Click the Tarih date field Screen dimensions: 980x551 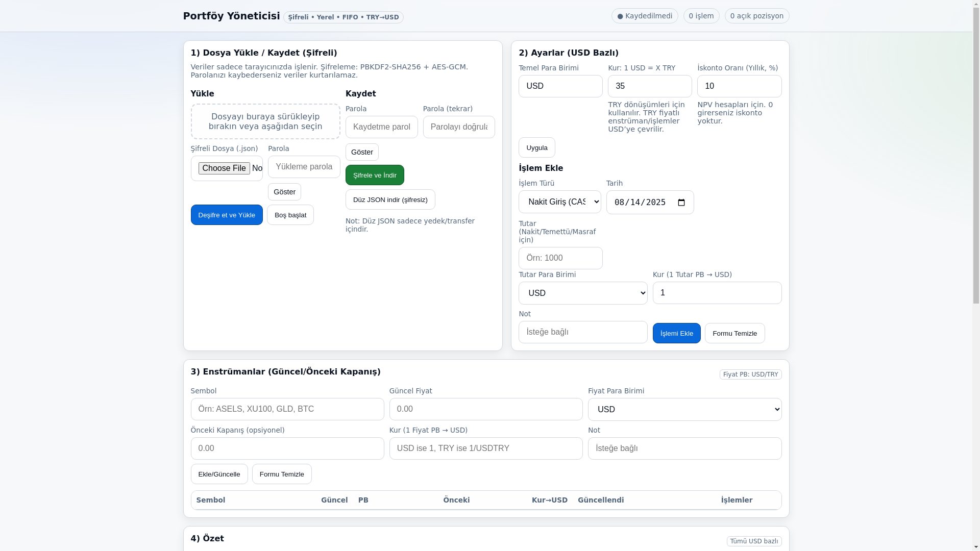[x=650, y=203]
